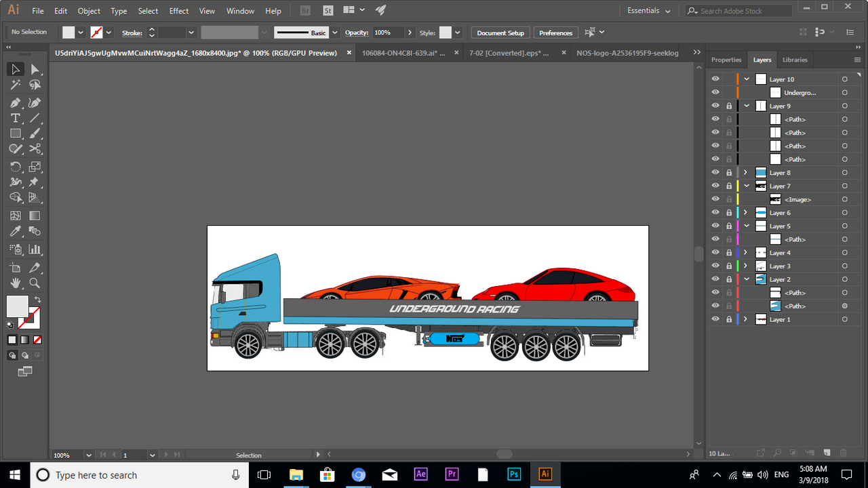The width and height of the screenshot is (868, 488).
Task: Unlock Layer 2 via its lock icon
Action: (x=729, y=279)
